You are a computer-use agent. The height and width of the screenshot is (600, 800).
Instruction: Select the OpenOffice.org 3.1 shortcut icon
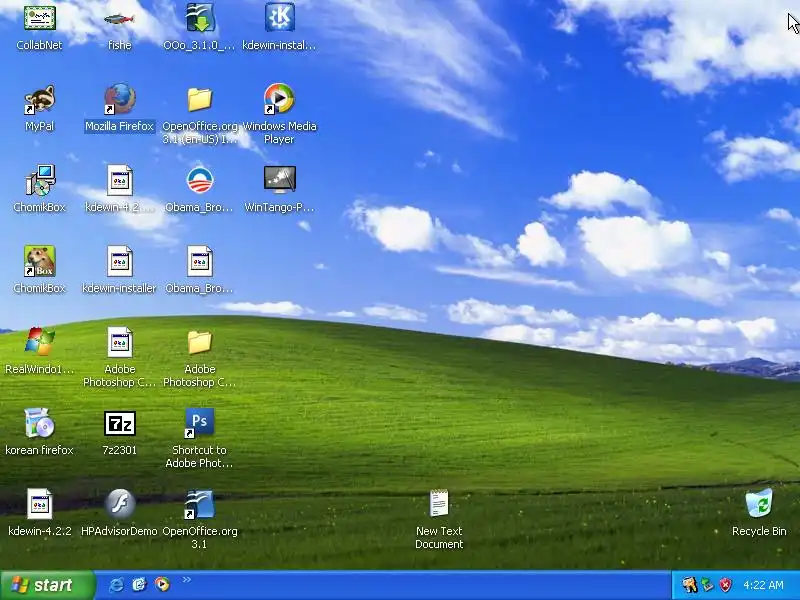199,505
